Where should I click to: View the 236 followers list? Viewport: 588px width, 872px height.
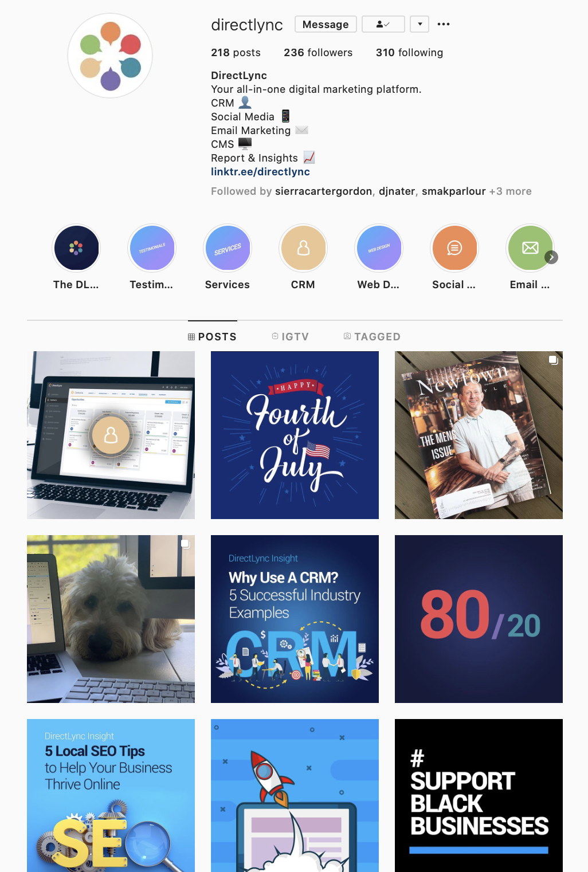(318, 53)
